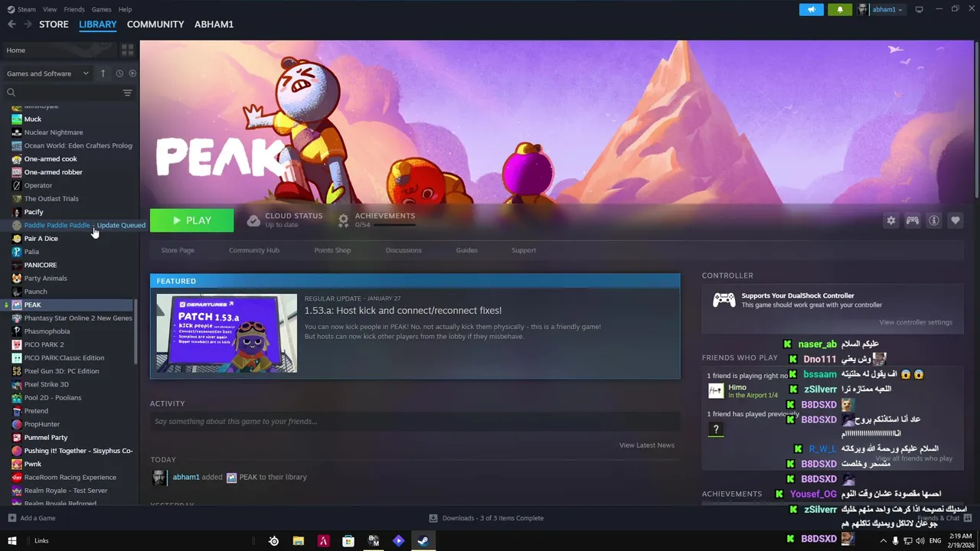Open the advanced filter options icon
This screenshot has width=980, height=551.
pyautogui.click(x=127, y=93)
